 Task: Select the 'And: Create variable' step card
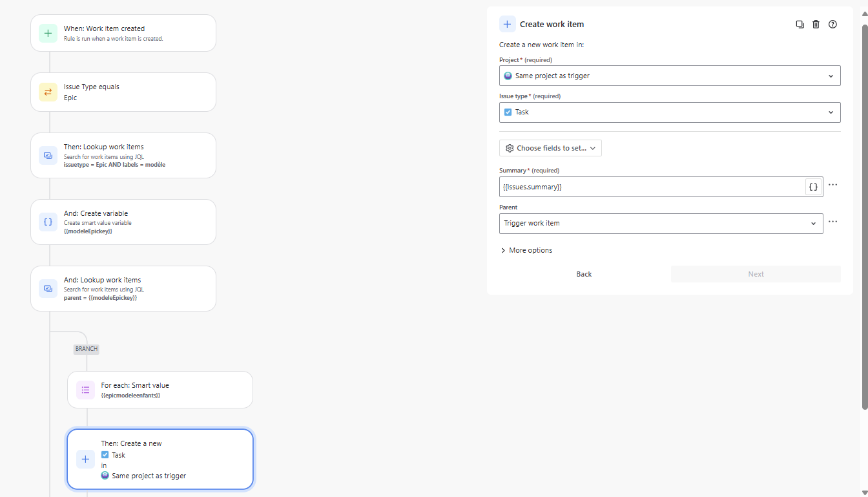click(x=123, y=222)
